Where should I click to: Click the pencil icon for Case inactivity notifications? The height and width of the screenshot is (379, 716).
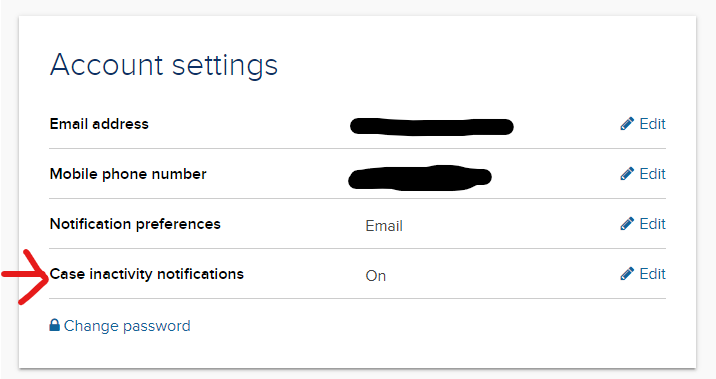pyautogui.click(x=627, y=274)
